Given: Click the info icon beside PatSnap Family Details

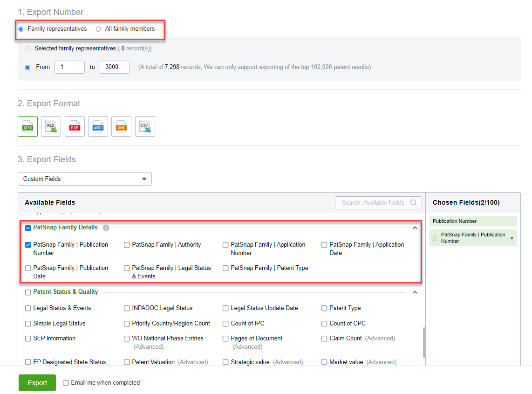Looking at the screenshot, I should (106, 228).
